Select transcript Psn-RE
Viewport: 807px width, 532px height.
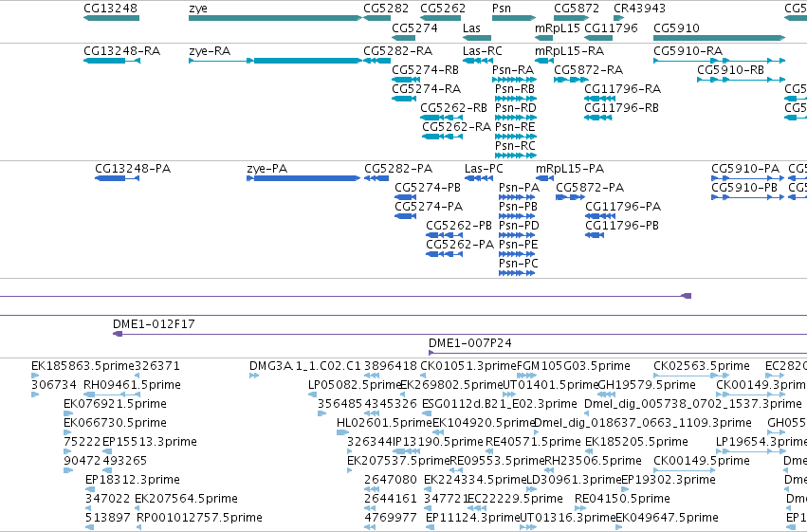point(515,126)
